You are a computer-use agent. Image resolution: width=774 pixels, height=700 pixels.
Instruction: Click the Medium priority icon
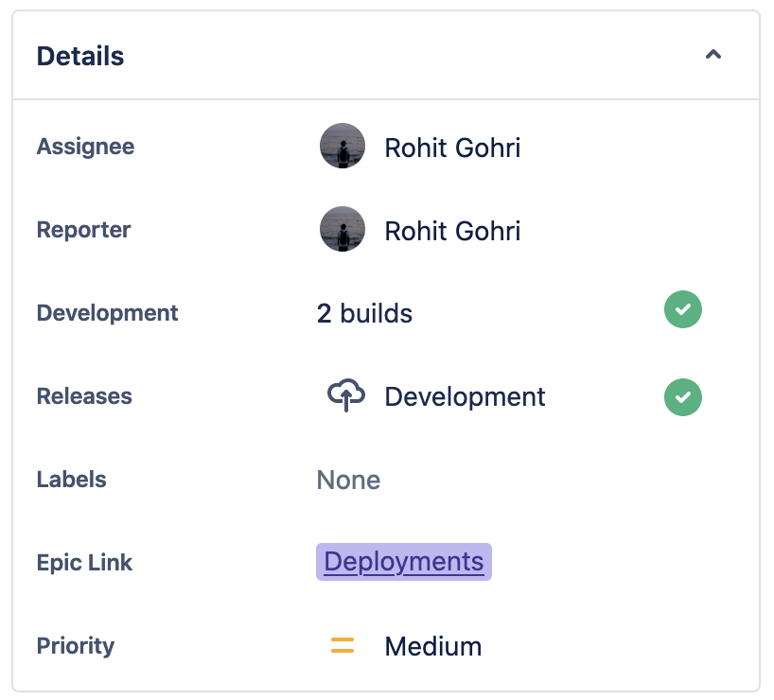[343, 645]
